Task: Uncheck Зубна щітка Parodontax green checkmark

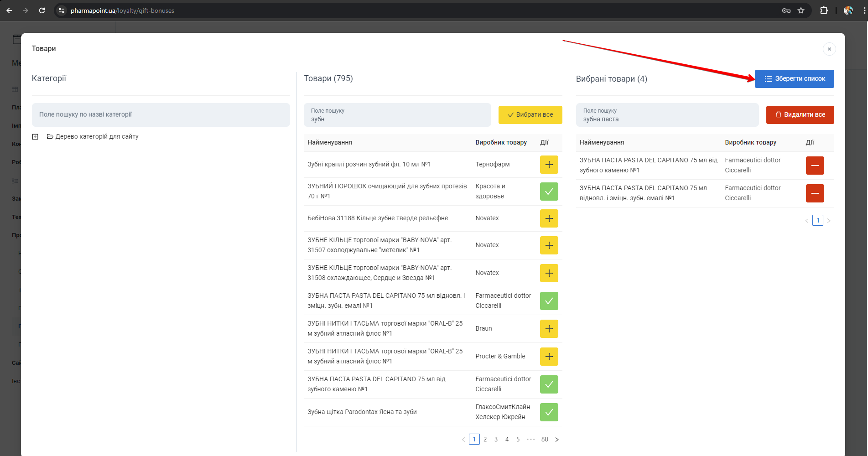Action: (549, 412)
